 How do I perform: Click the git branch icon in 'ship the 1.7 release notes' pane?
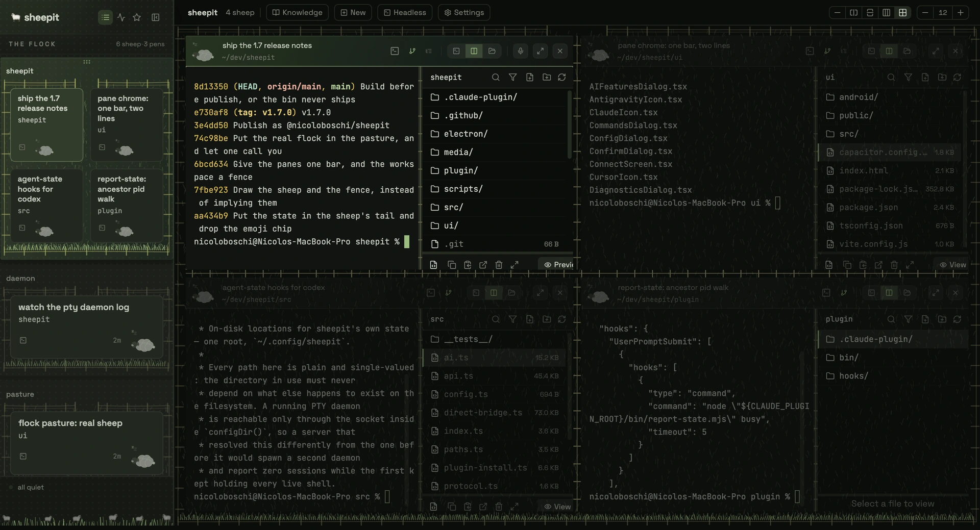(412, 51)
